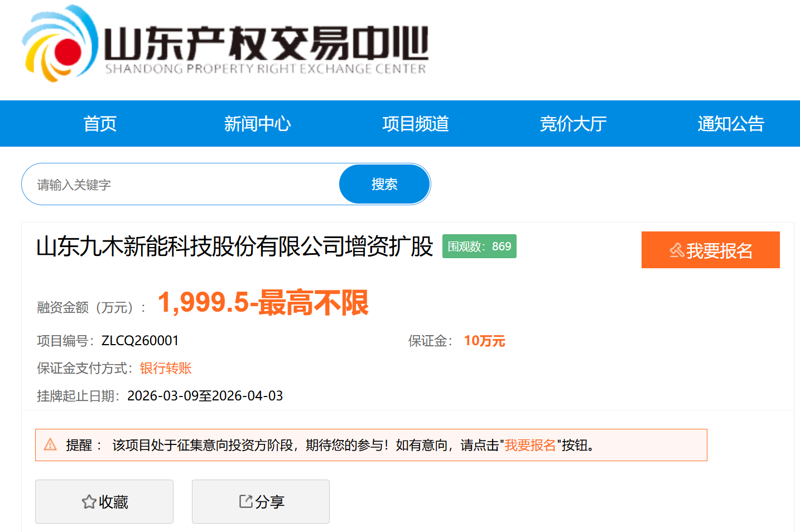Click the gavel icon on the orange button
Viewport: 800px width, 532px height.
point(677,250)
